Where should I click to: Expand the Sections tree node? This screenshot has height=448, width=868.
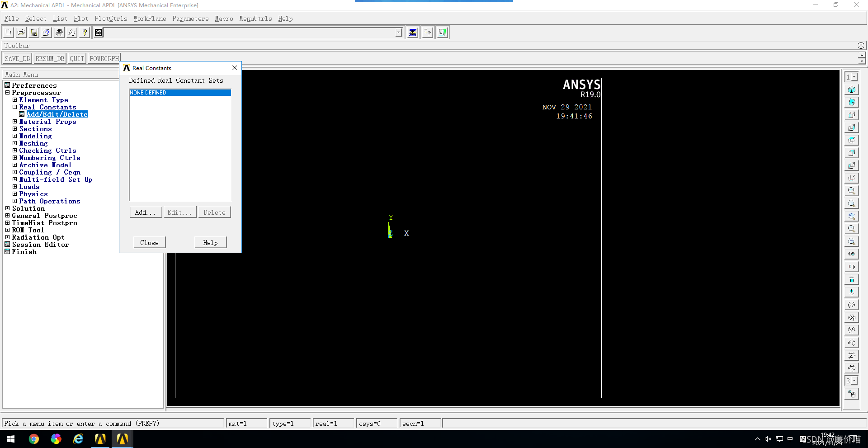pyautogui.click(x=14, y=129)
